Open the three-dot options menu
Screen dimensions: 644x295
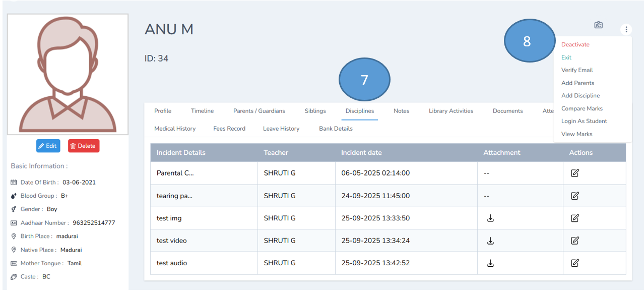(x=626, y=29)
